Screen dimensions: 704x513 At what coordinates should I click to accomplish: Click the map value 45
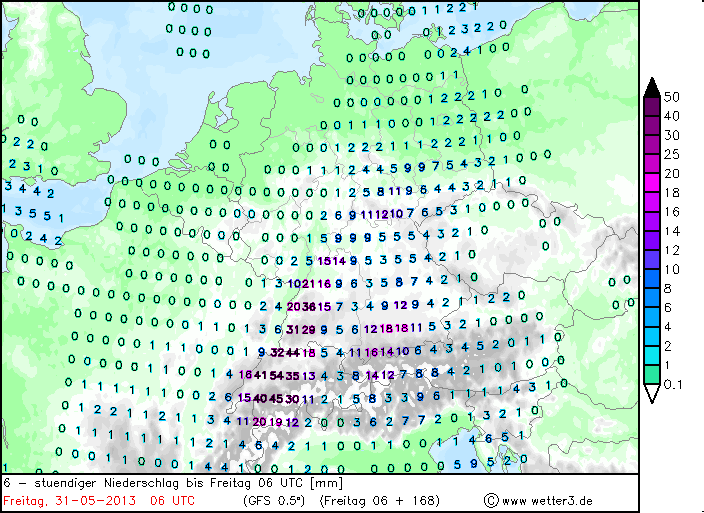point(276,398)
